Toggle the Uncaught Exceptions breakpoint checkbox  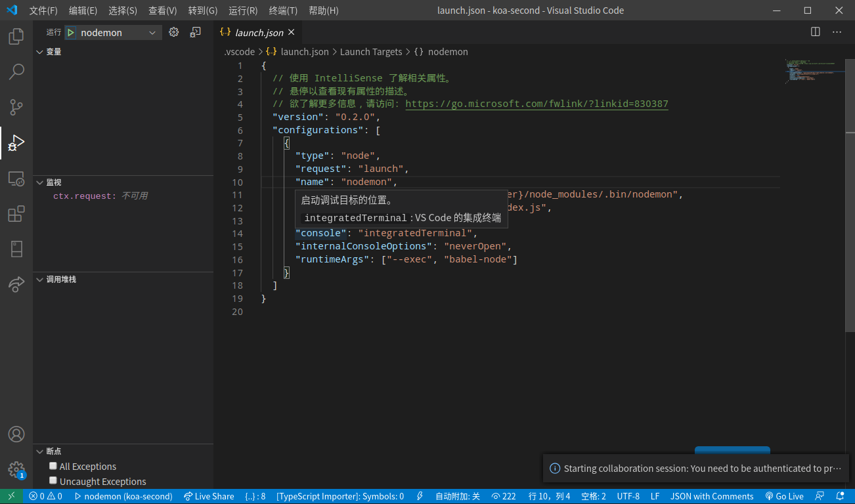(53, 480)
